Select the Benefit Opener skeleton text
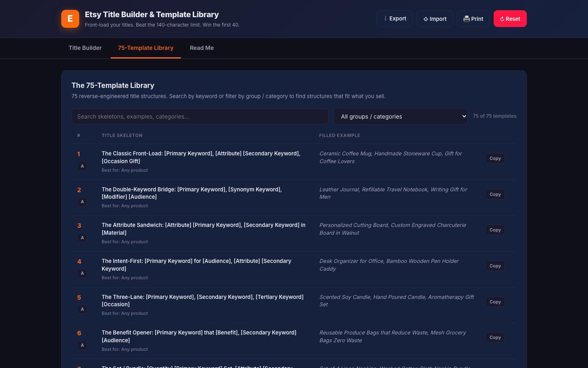This screenshot has width=588, height=368. 199,337
